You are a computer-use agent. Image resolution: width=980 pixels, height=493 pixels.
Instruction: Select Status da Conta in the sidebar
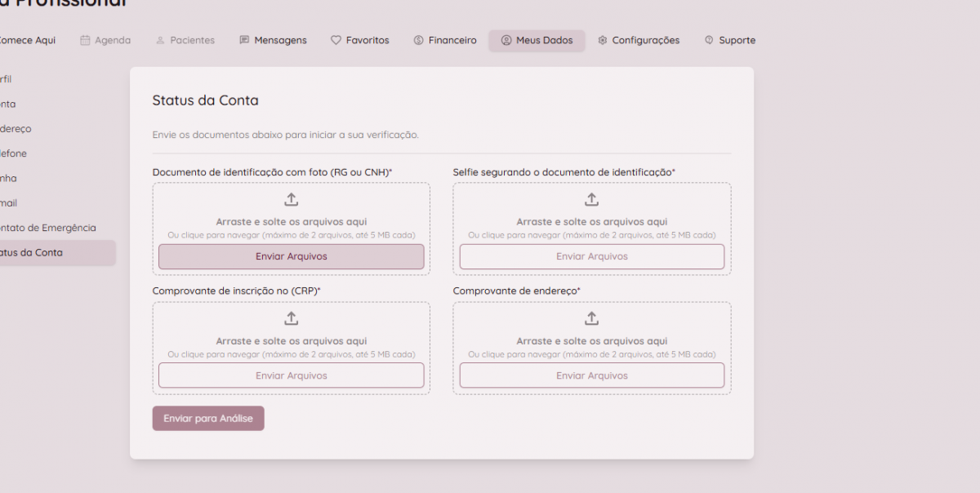[33, 252]
